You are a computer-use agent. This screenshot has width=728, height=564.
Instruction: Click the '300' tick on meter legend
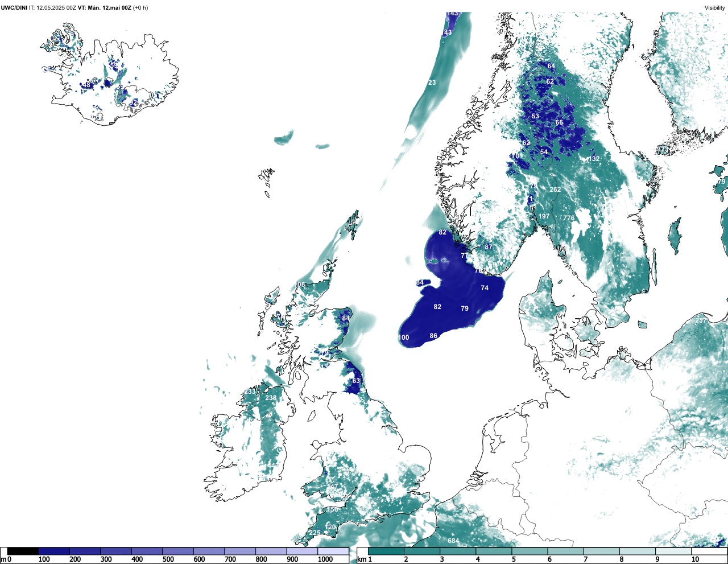[106, 559]
